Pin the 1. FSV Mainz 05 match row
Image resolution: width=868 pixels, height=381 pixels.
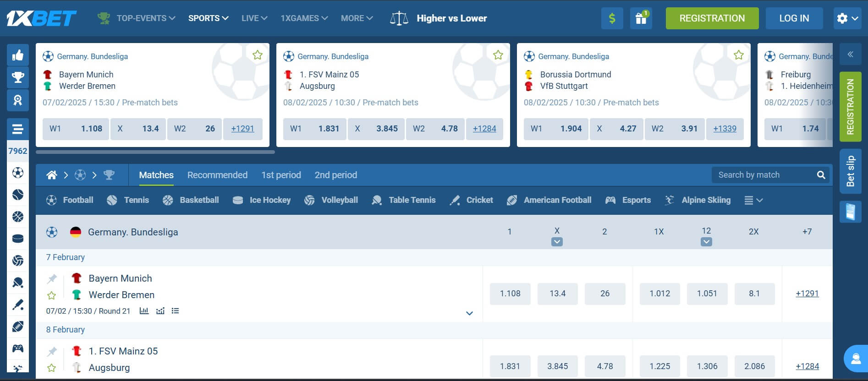coord(52,351)
